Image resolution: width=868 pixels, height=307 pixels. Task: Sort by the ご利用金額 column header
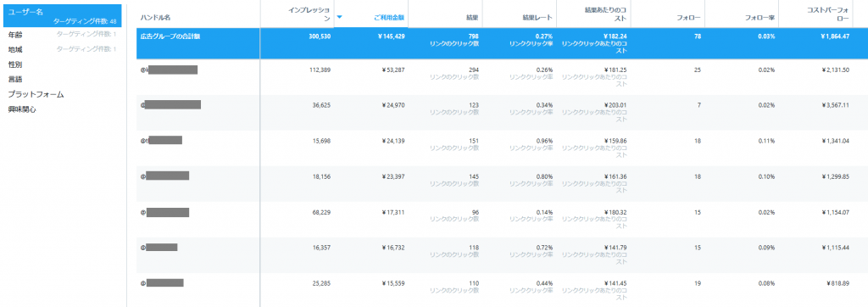point(389,18)
